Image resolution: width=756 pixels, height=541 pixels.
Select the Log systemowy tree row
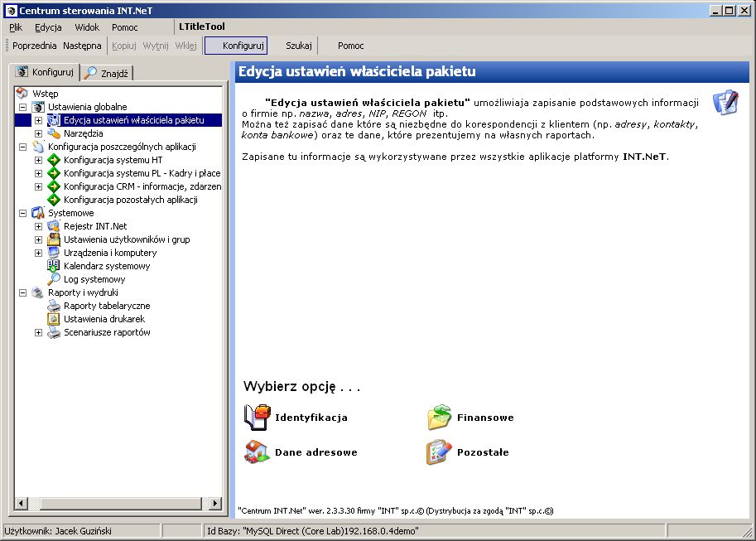[x=94, y=279]
